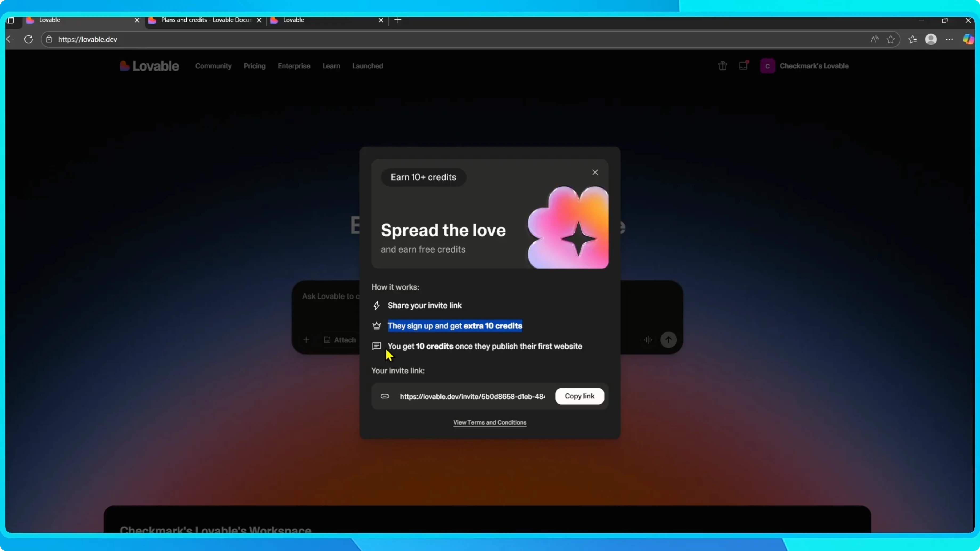Click the voice input waveform icon
980x551 pixels.
point(648,340)
